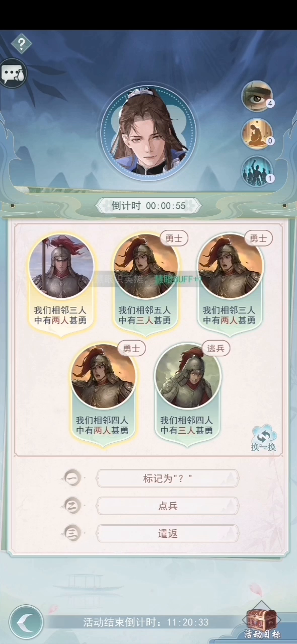Screen dimensions: 297x644
Task: Tap the 逃兵 tag label
Action: tap(215, 348)
